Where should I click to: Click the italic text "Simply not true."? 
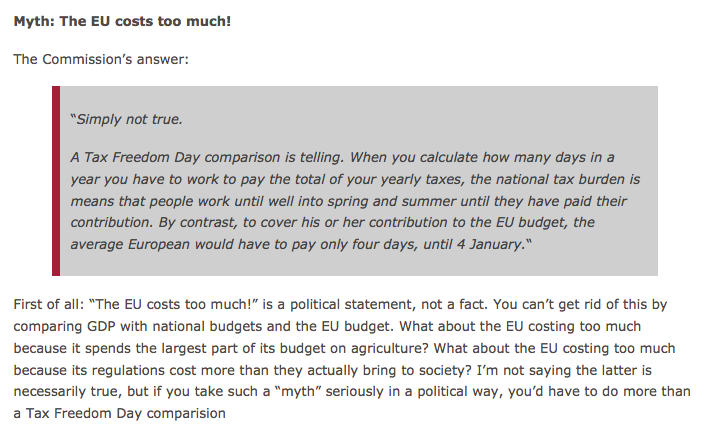click(x=126, y=119)
